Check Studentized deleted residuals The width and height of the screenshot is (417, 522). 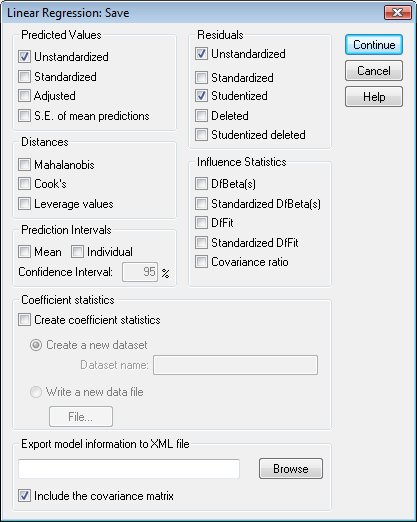click(201, 135)
